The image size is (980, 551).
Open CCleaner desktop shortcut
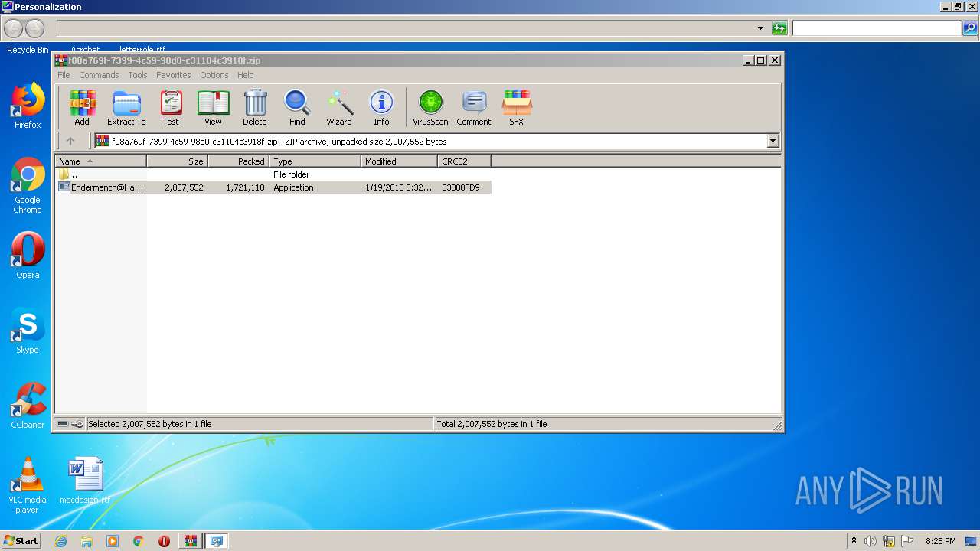[28, 406]
